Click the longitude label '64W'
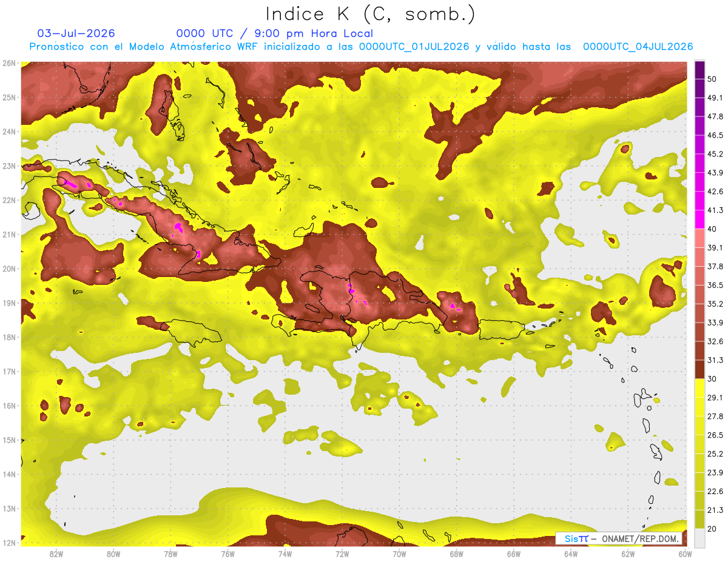 click(570, 555)
